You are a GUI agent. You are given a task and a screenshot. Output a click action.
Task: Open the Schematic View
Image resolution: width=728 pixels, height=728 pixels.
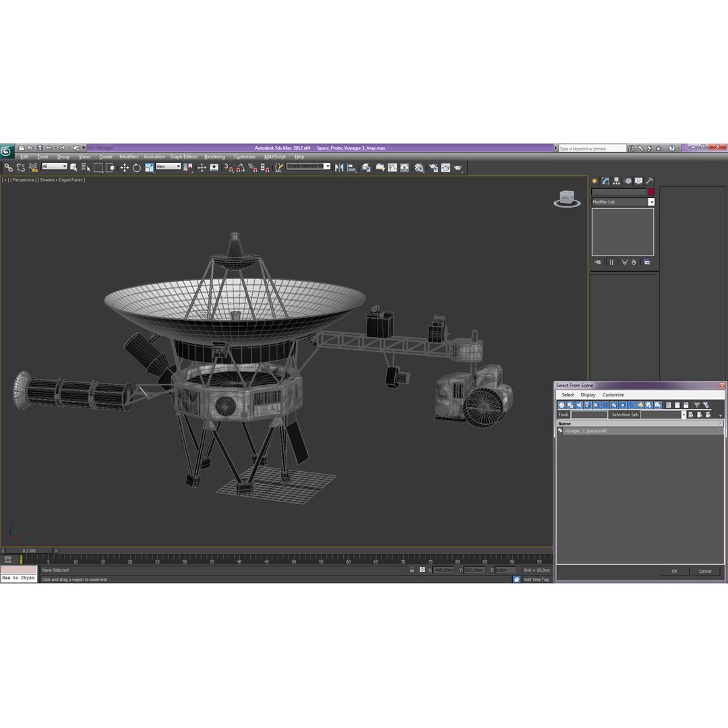coord(405,168)
